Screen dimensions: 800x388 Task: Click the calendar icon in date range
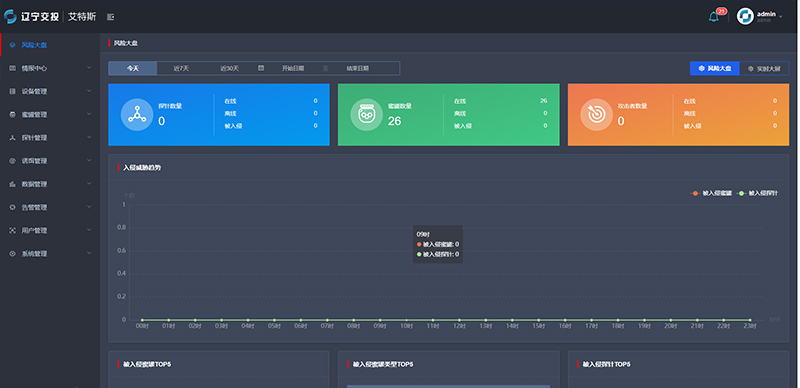(261, 68)
